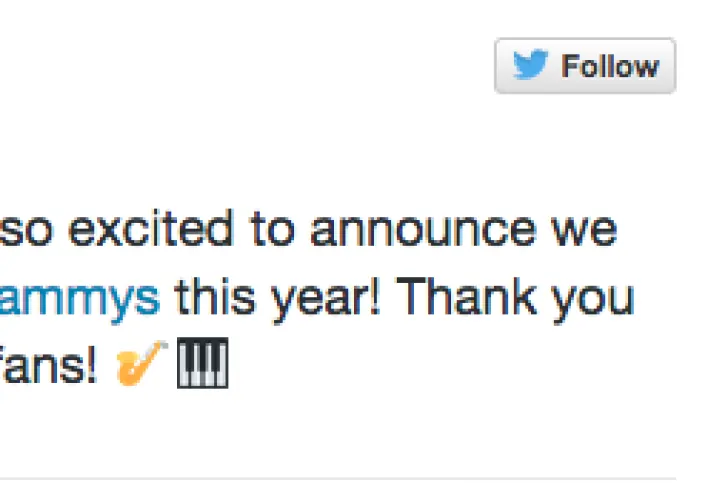This screenshot has height=483, width=708.
Task: Click the word "to" in the tweet
Action: 270,231
